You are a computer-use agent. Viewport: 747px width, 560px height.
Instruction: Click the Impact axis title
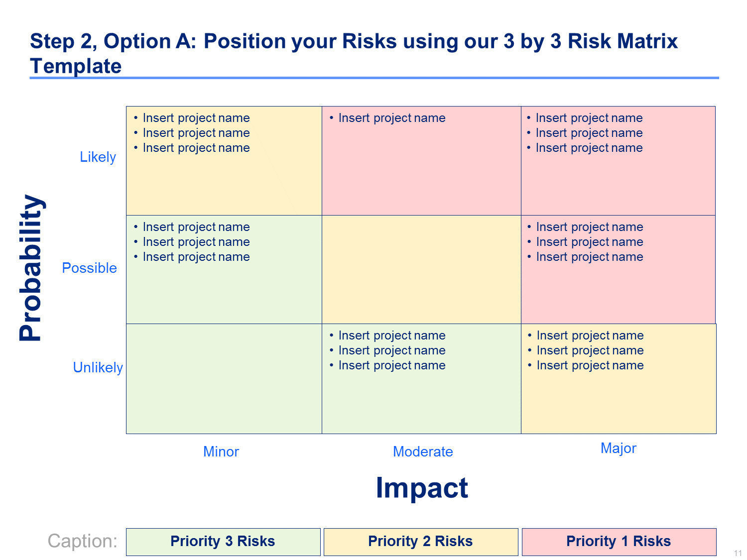coord(421,488)
